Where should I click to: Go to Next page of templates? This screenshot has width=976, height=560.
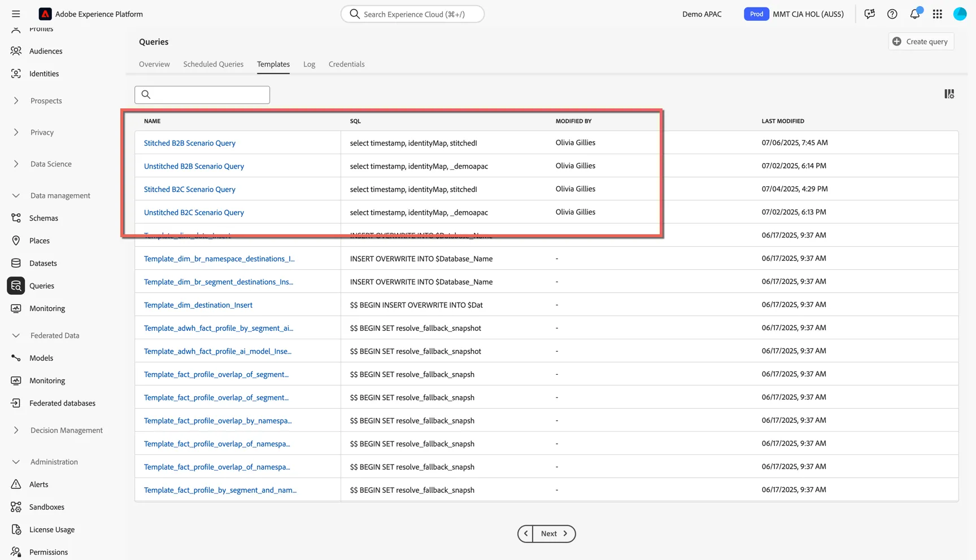554,533
